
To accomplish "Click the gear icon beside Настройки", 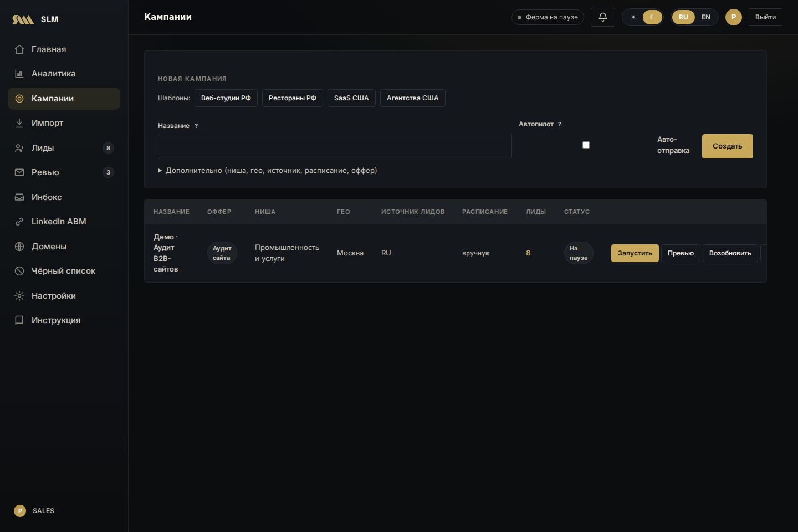I will tap(19, 296).
